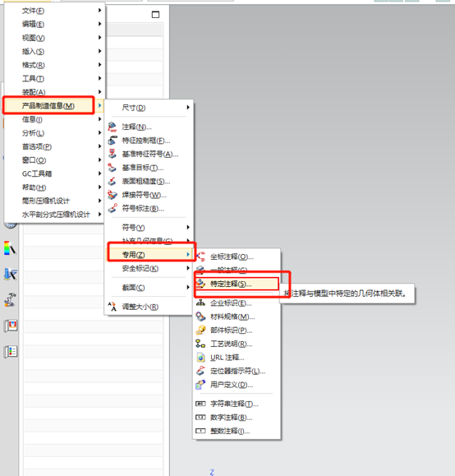Choose the 表面粗糙度 surface finish icon
The height and width of the screenshot is (476, 455).
(113, 181)
